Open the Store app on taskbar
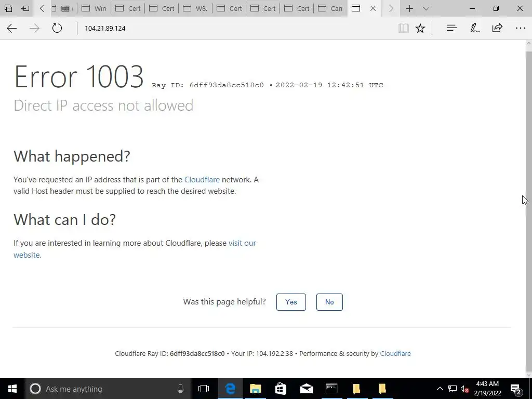This screenshot has height=399, width=532. coord(281,389)
